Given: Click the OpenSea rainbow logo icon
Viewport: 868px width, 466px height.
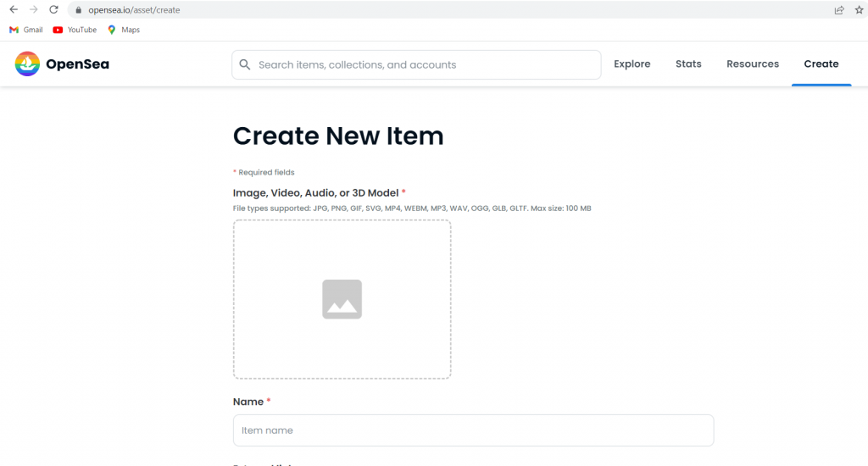Looking at the screenshot, I should (27, 64).
